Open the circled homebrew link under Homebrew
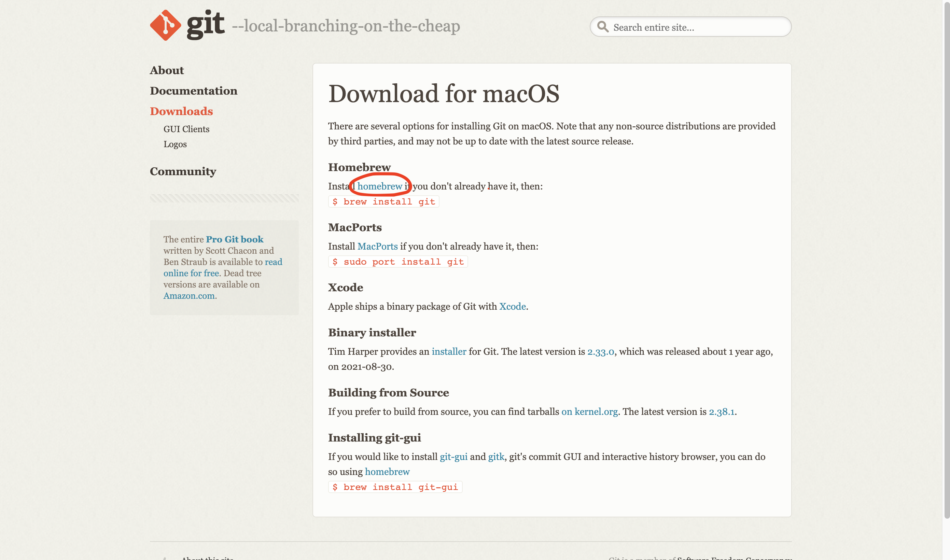The image size is (950, 560). tap(379, 186)
